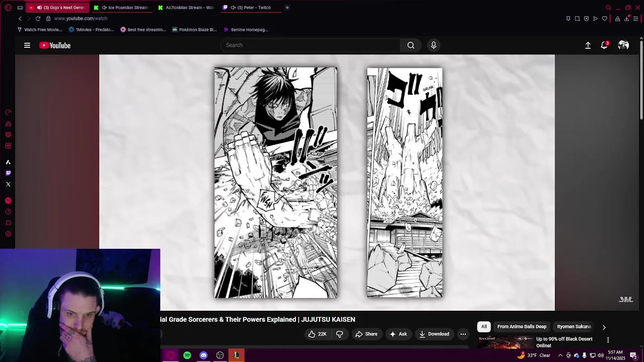The image size is (644, 362).
Task: Take a snapshot with screenshot icon
Action: point(577,19)
